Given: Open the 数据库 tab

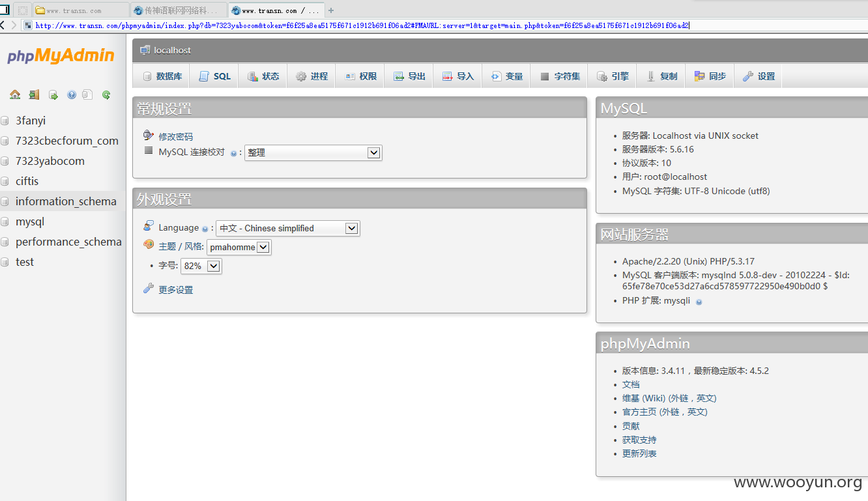Looking at the screenshot, I should [162, 76].
